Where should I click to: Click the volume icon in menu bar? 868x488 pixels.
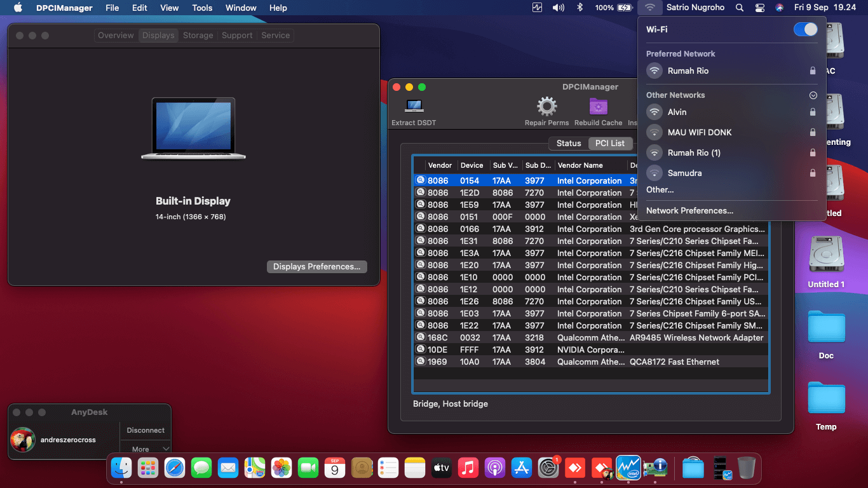click(x=559, y=8)
